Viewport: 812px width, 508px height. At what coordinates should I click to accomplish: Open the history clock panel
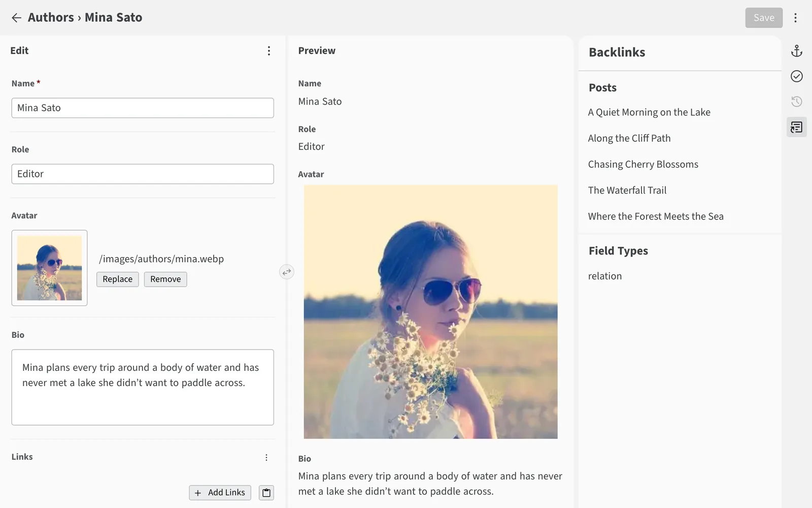(x=797, y=102)
